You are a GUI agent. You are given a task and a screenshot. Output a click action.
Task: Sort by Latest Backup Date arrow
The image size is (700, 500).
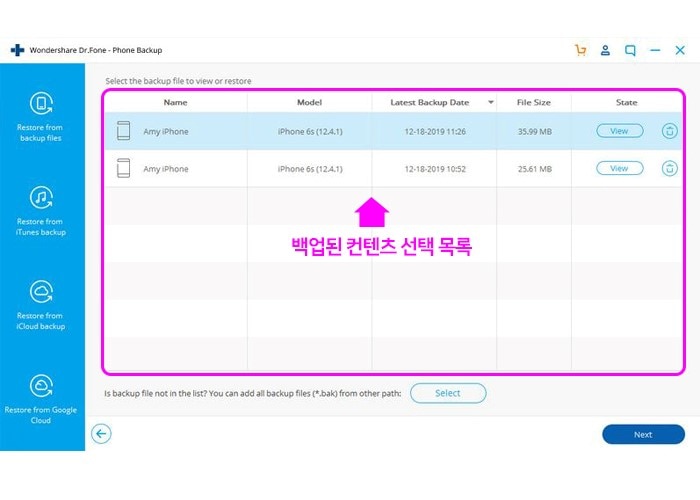pyautogui.click(x=491, y=102)
